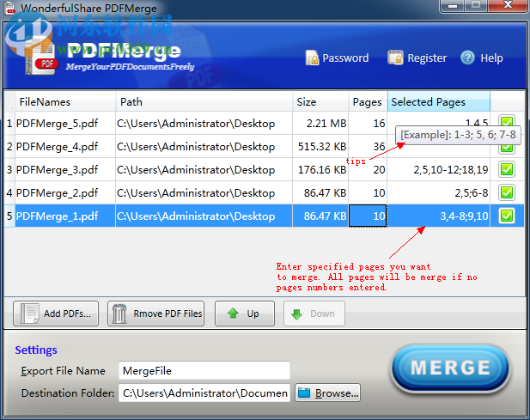Screen dimensions: 530x420
Task: Click the Size column header
Action: pos(320,101)
